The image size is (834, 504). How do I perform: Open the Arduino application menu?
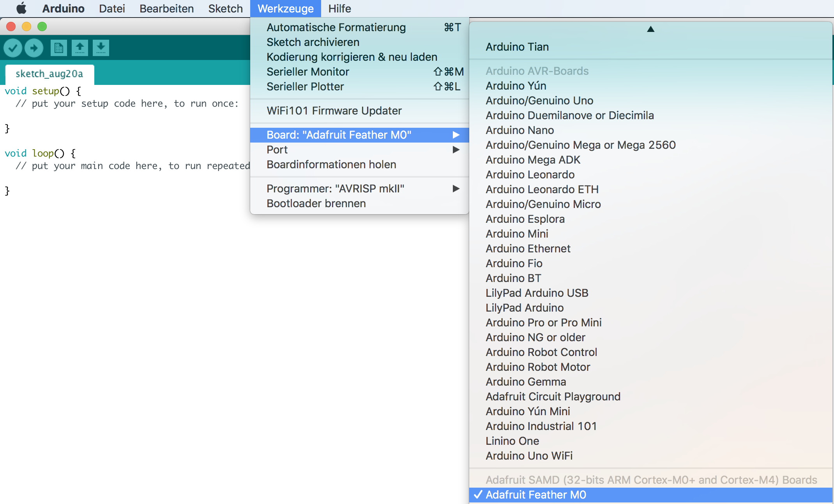pyautogui.click(x=63, y=9)
